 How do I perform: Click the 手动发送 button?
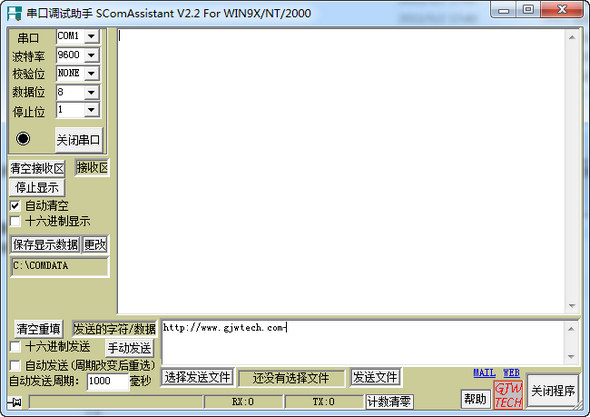(129, 348)
